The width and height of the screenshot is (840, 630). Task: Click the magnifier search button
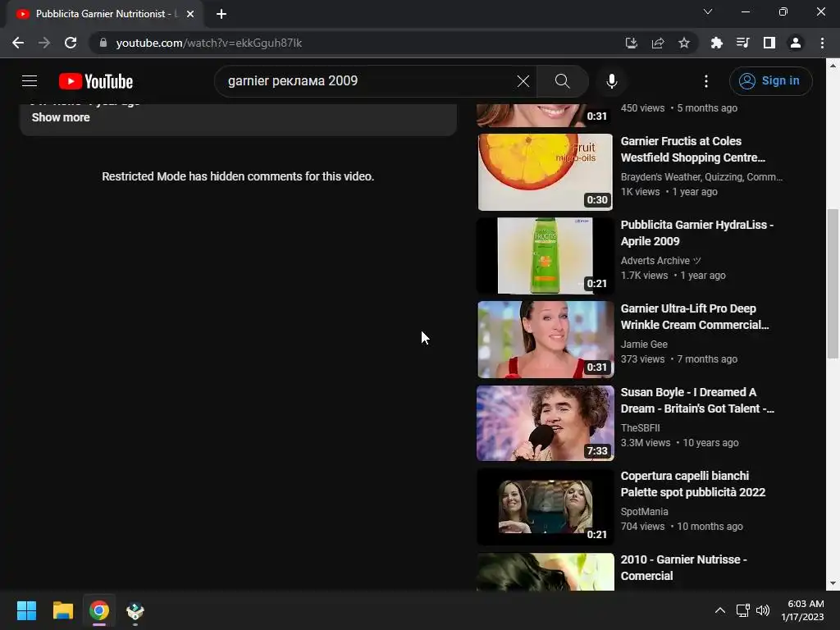click(x=562, y=81)
